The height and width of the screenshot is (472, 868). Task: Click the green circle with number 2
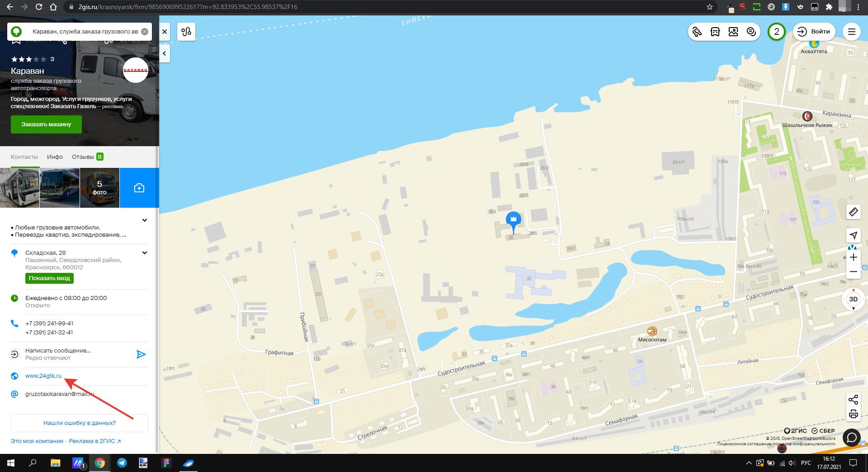pos(777,32)
